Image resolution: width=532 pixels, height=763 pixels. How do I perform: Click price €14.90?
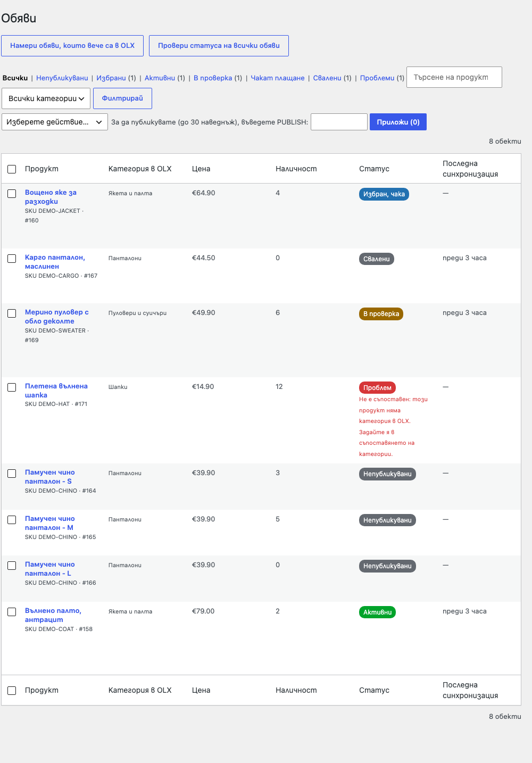(x=203, y=387)
